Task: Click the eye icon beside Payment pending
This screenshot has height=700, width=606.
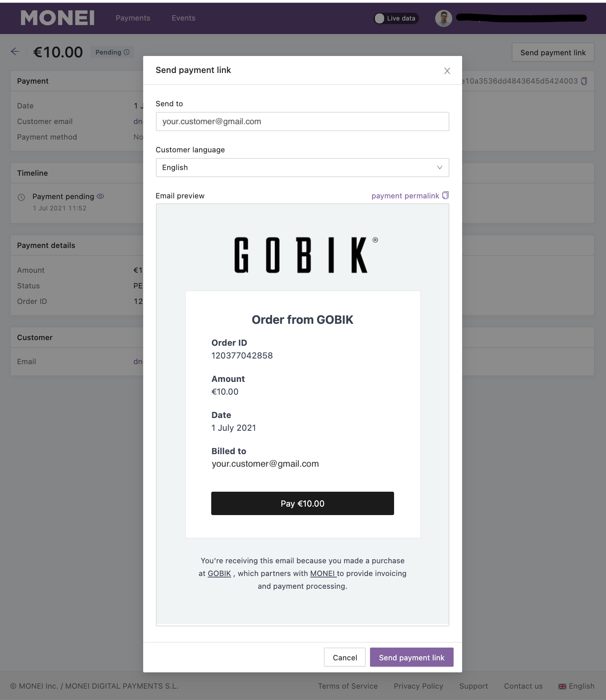Action: coord(100,196)
